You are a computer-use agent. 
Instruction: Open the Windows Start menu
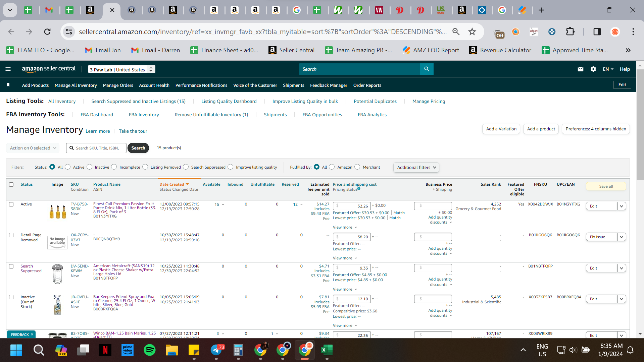point(16,350)
